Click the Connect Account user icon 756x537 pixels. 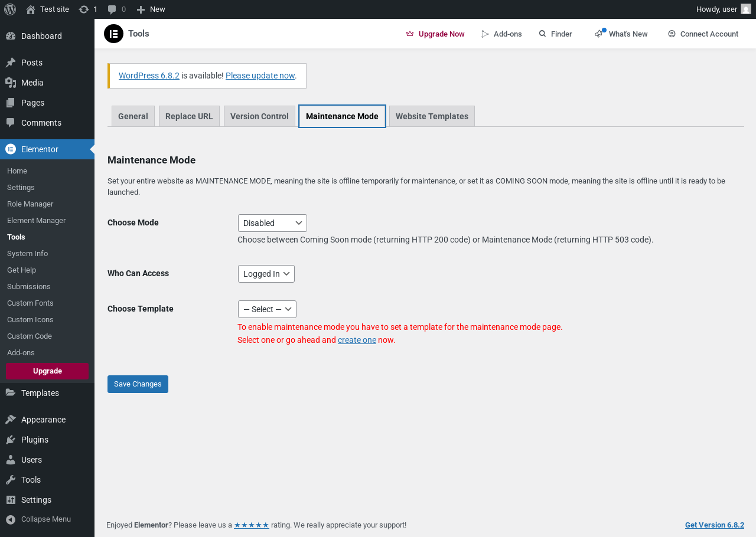pyautogui.click(x=672, y=34)
